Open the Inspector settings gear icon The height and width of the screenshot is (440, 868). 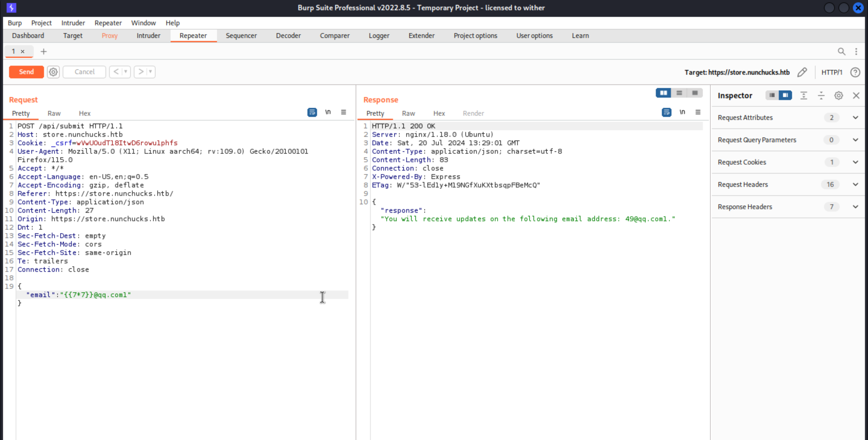click(x=838, y=96)
